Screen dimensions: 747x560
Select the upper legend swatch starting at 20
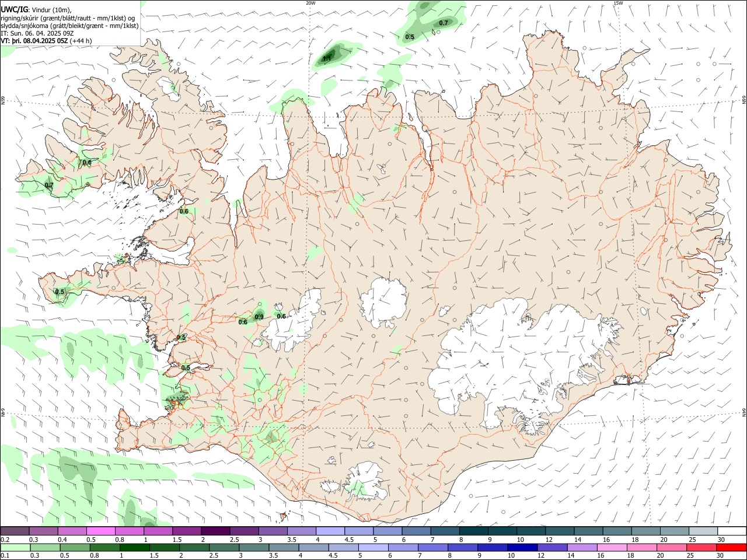tap(674, 531)
